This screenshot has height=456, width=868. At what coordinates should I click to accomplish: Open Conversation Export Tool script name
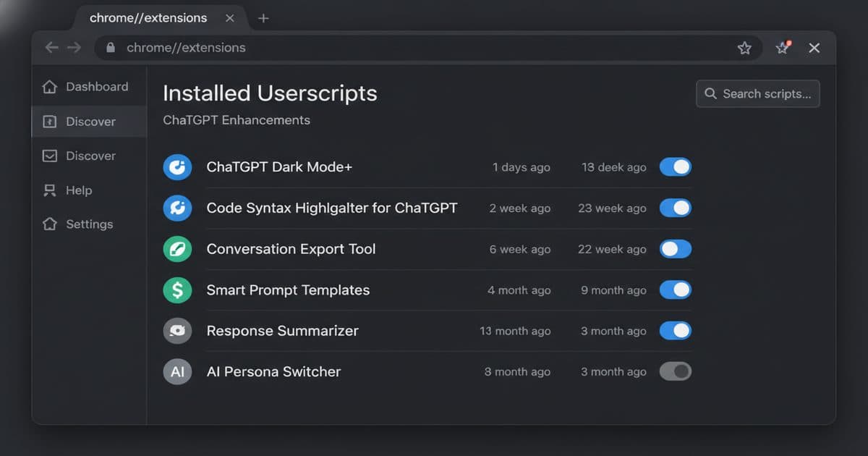(291, 249)
